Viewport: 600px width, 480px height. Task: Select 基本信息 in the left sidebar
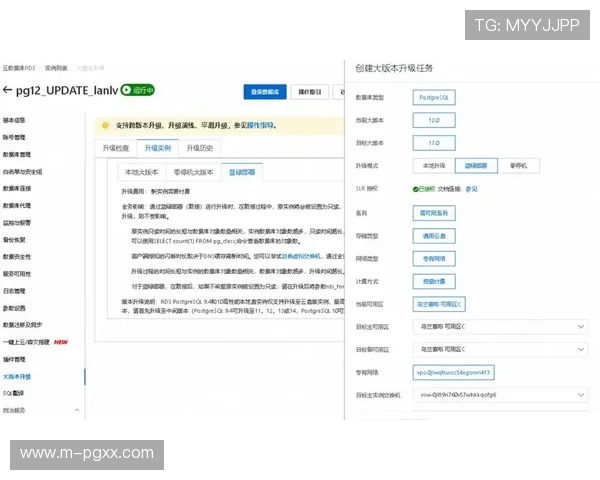tap(14, 120)
